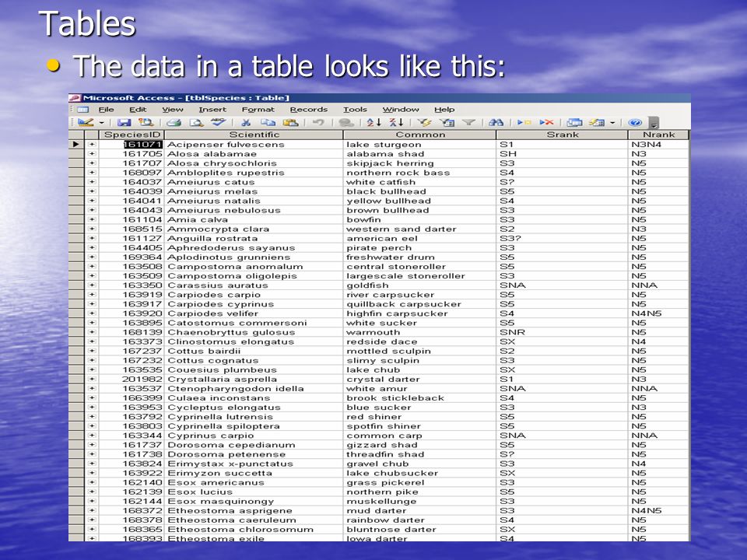Viewport: 747px width, 560px height.
Task: Select the Scientific column header
Action: [x=254, y=135]
